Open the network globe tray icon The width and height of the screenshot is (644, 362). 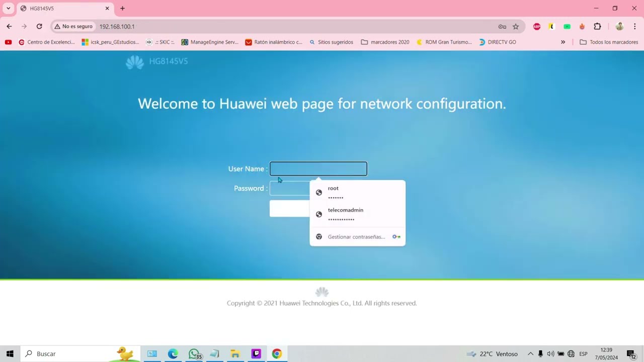(571, 354)
